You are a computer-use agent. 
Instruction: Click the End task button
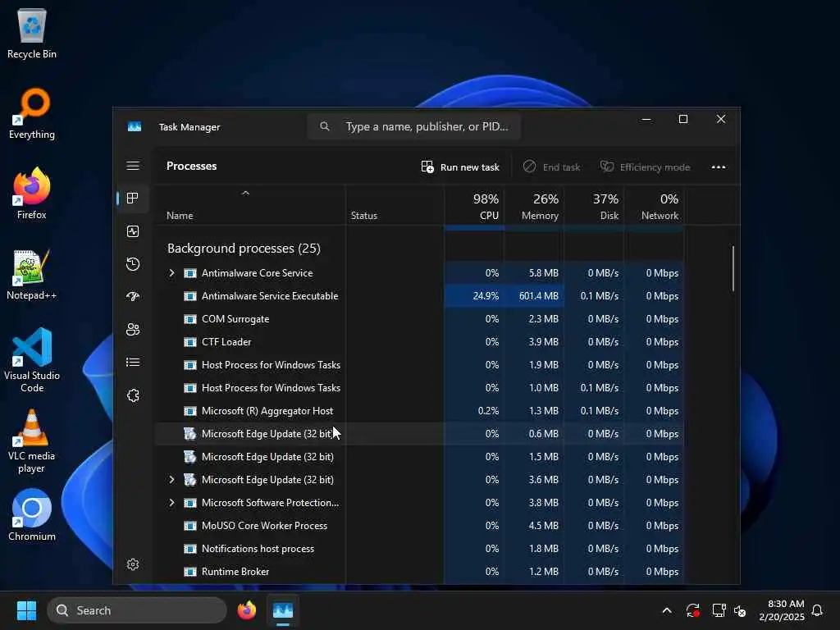551,167
